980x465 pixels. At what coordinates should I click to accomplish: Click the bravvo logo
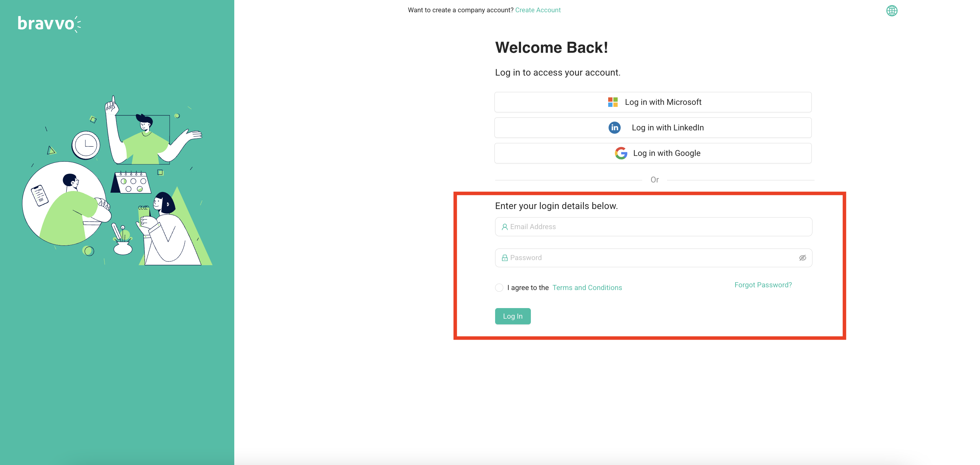(49, 23)
